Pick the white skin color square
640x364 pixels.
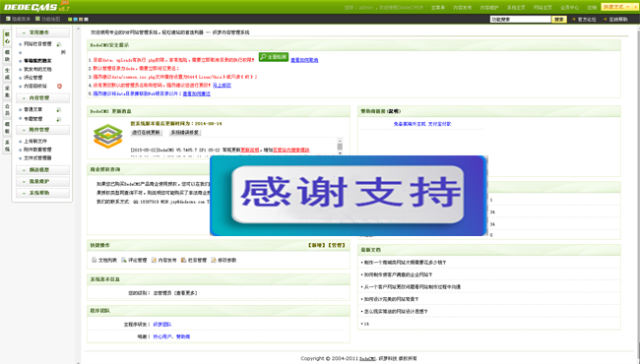tap(86, 19)
